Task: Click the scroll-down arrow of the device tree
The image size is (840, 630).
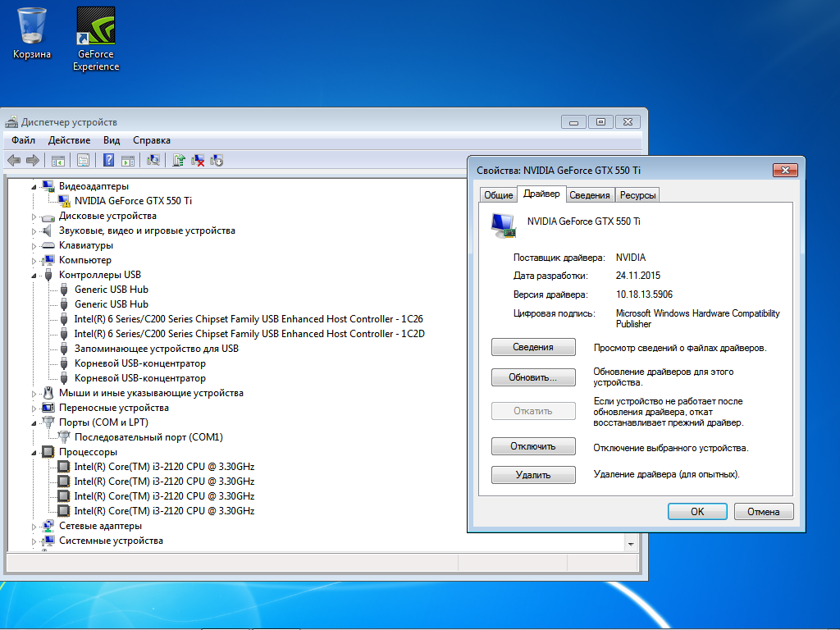Action: coord(631,544)
